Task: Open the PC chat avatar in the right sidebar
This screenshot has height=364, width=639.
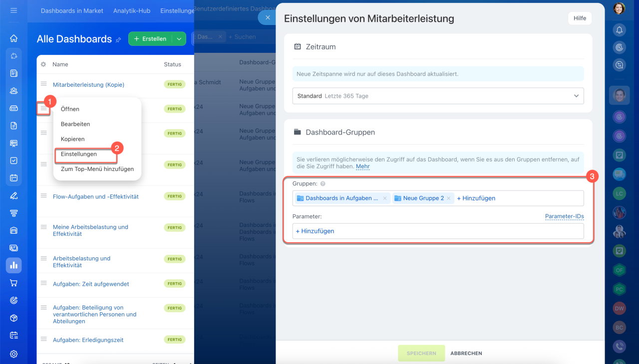Action: coord(620,289)
